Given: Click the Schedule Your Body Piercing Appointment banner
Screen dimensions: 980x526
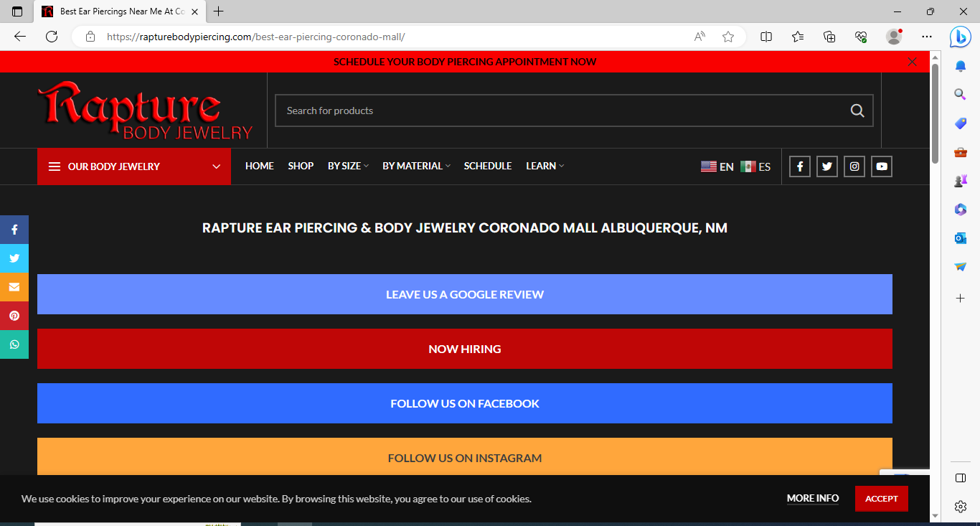Looking at the screenshot, I should click(465, 62).
